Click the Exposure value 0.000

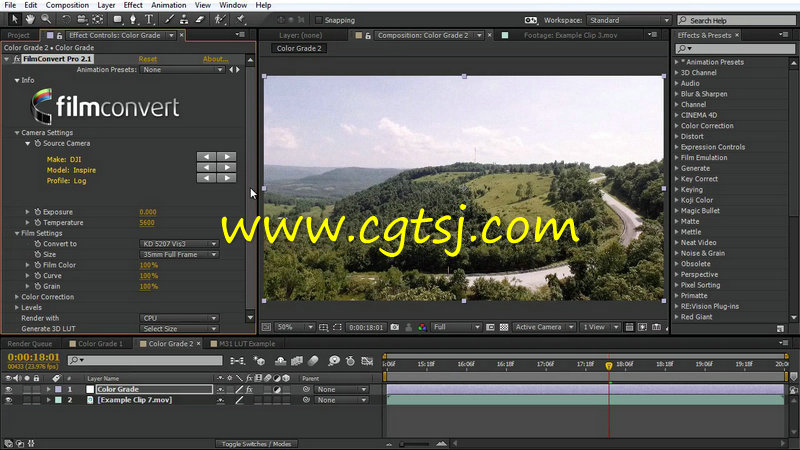(148, 212)
